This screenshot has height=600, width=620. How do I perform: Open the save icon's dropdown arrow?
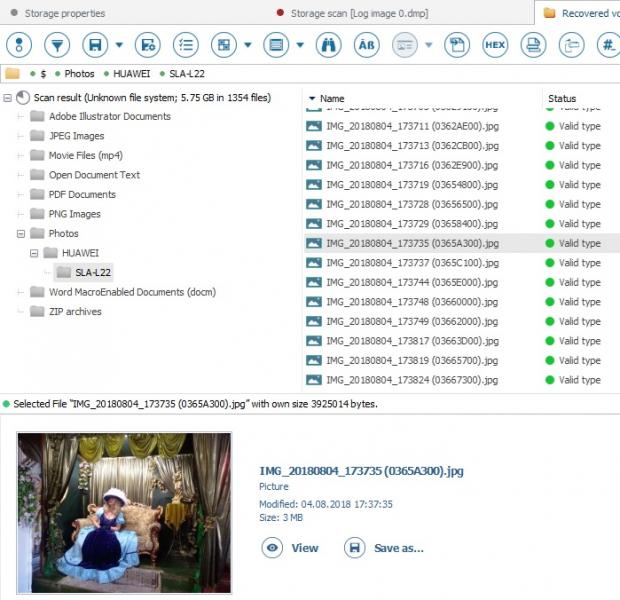coord(119,45)
